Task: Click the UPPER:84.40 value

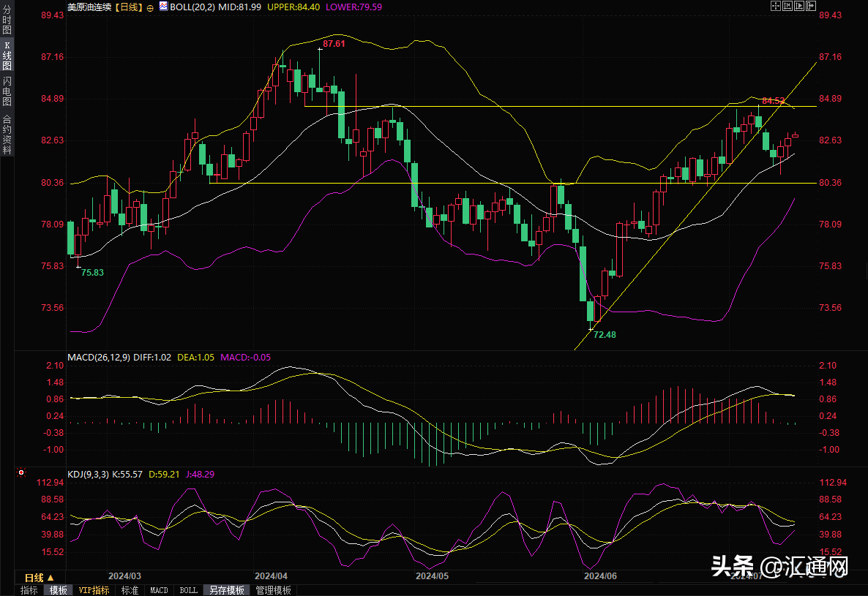Action: [293, 7]
